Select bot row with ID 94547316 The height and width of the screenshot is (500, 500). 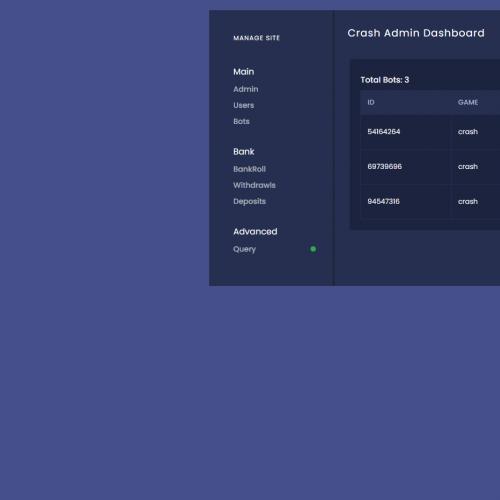430,202
